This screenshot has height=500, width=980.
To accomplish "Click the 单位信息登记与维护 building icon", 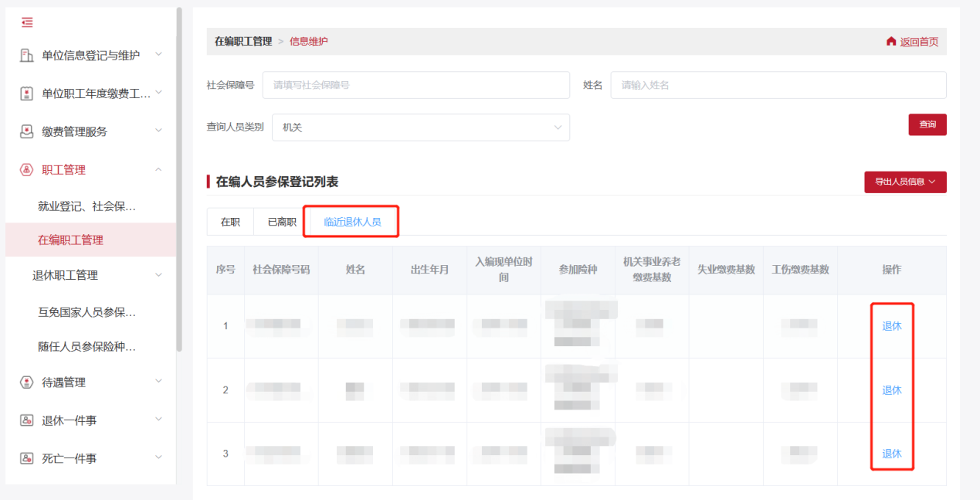I will [x=27, y=54].
